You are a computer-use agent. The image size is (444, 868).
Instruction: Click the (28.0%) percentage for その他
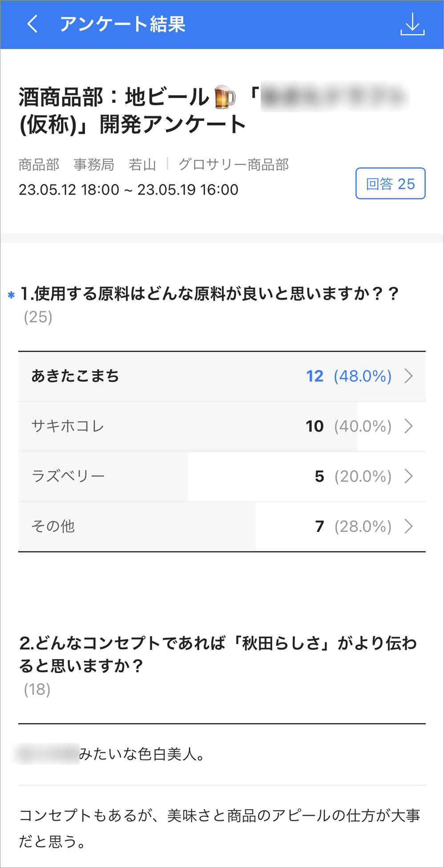[x=363, y=526]
